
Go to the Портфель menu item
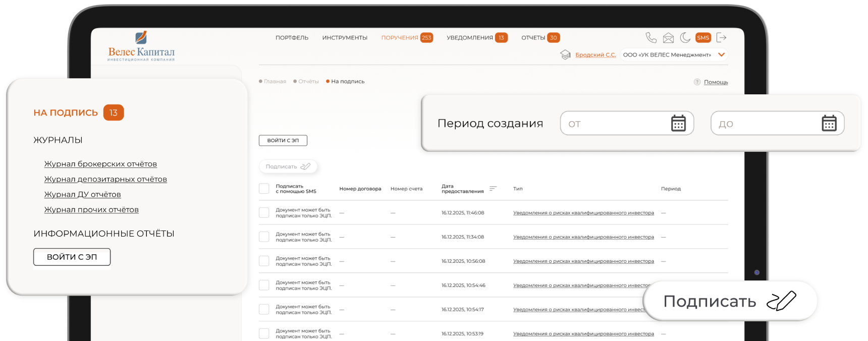[x=292, y=38]
